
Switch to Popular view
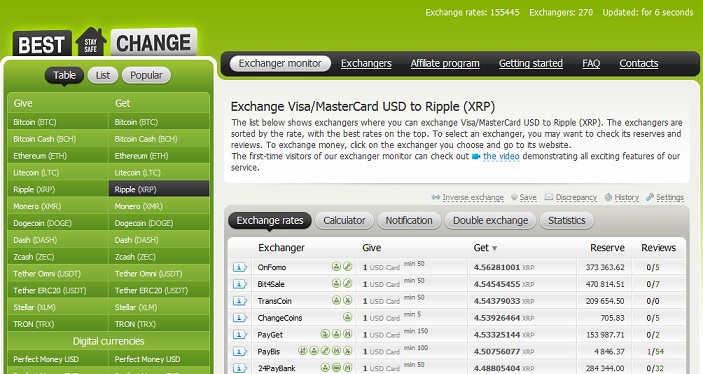click(x=146, y=75)
